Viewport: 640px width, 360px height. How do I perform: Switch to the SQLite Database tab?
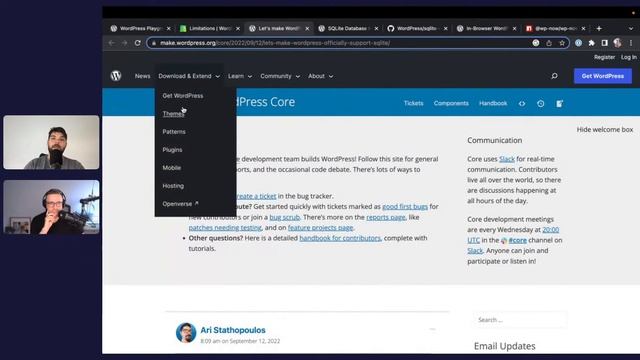(x=348, y=29)
